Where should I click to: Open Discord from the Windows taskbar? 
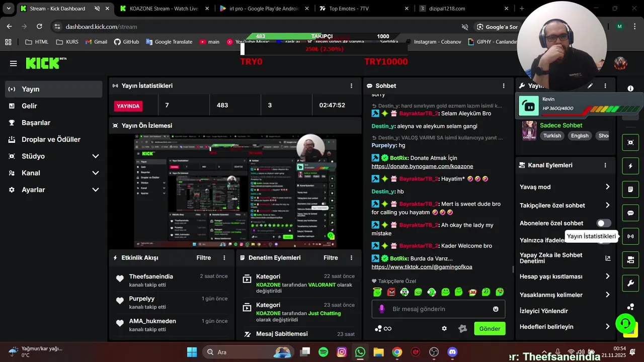(x=452, y=352)
